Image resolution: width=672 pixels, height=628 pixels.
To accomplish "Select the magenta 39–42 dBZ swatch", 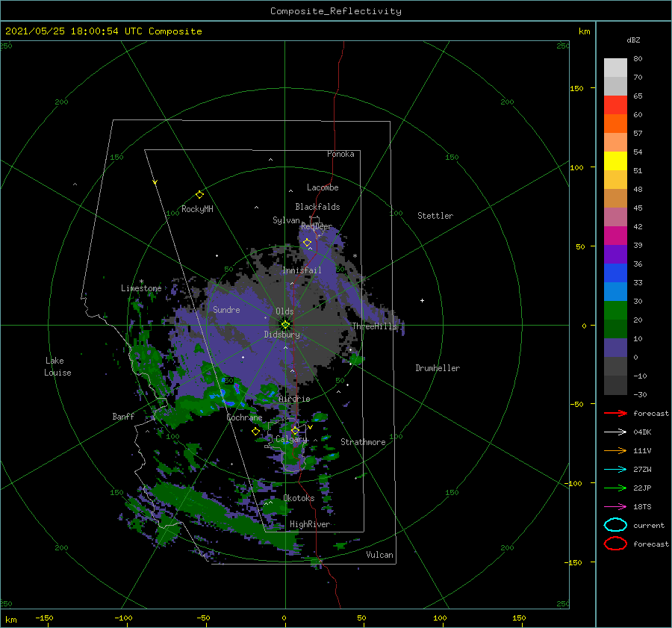I will point(615,236).
